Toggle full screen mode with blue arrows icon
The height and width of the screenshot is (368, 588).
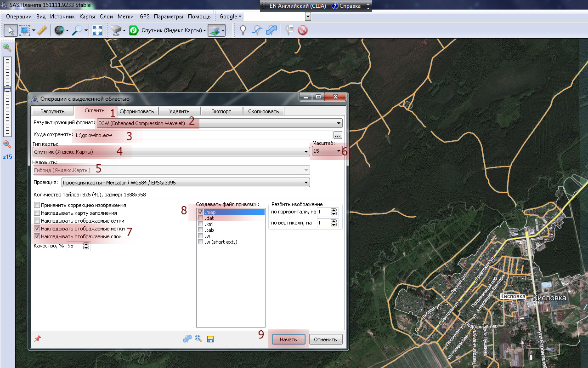click(97, 30)
